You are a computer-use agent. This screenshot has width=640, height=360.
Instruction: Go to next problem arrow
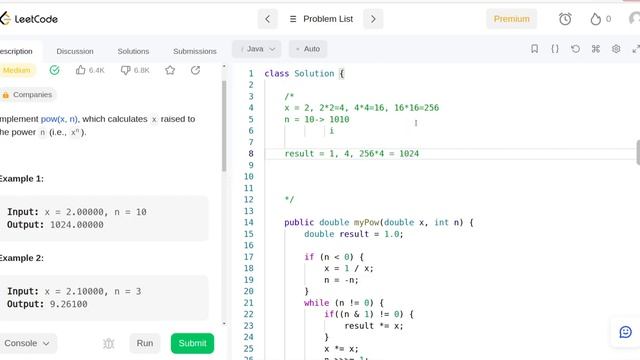point(373,19)
